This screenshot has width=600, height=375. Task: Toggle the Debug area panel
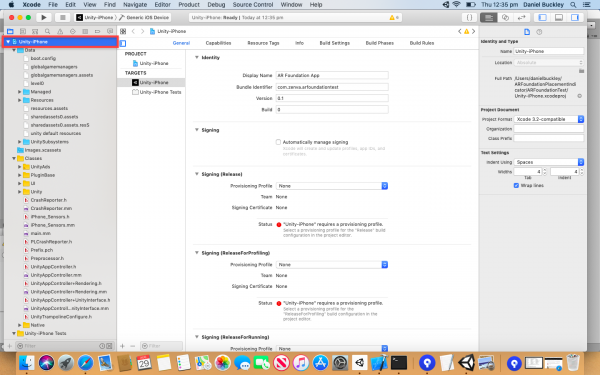(x=559, y=17)
